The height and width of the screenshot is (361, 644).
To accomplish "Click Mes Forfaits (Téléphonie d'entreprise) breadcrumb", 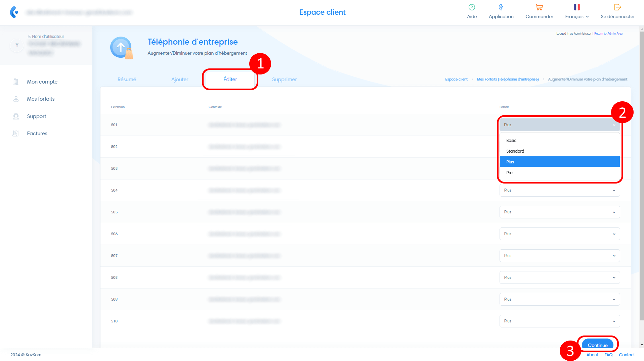I will click(507, 80).
